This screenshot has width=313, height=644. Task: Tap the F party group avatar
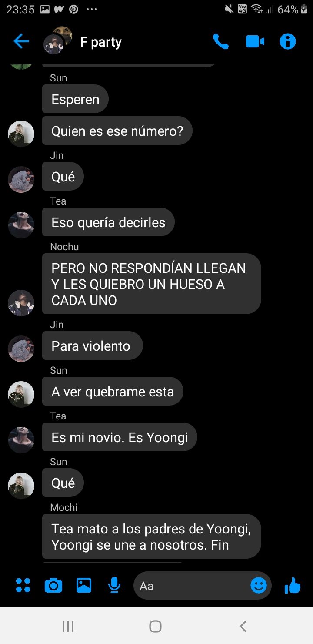[x=57, y=40]
